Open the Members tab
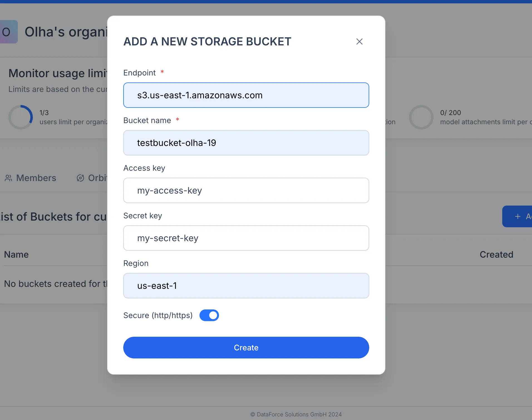 (30, 178)
